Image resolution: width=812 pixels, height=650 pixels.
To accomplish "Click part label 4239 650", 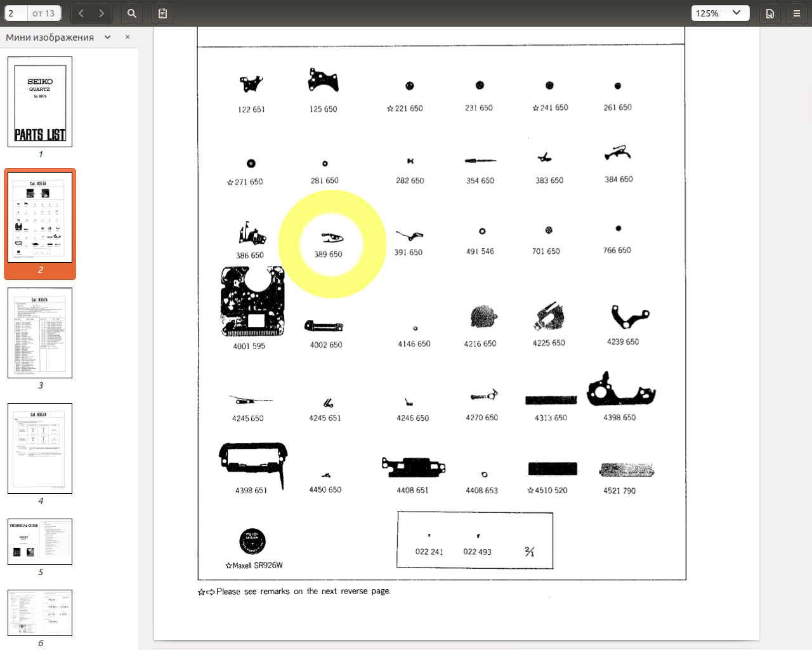I will click(x=623, y=342).
